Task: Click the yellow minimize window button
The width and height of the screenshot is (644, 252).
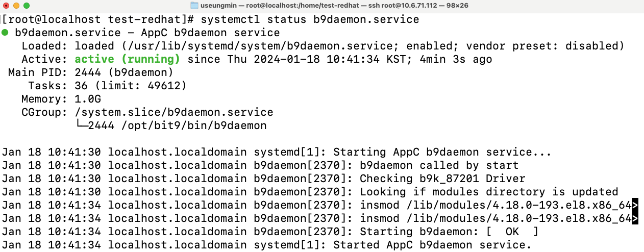Action: click(16, 6)
